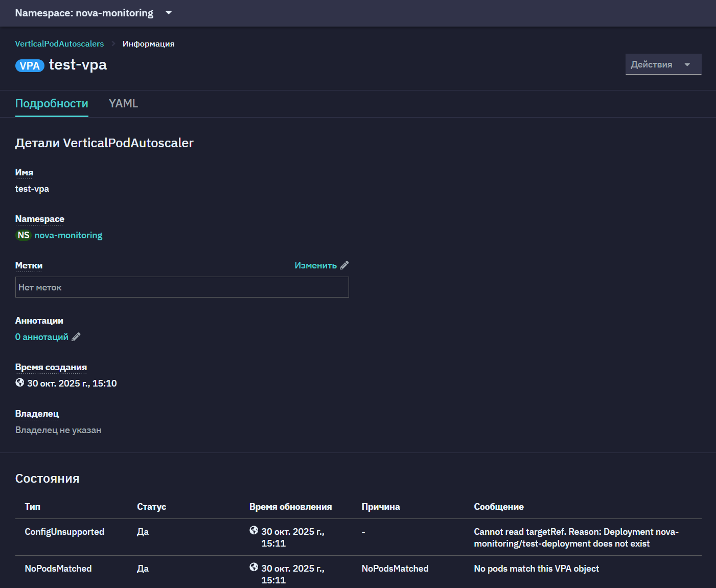This screenshot has height=588, width=716.
Task: Click NoPodsMatched in the Тип column
Action: (x=58, y=569)
